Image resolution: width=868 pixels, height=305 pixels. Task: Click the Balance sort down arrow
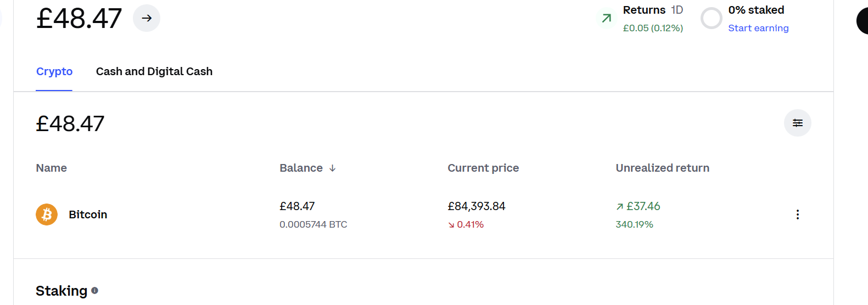tap(332, 168)
